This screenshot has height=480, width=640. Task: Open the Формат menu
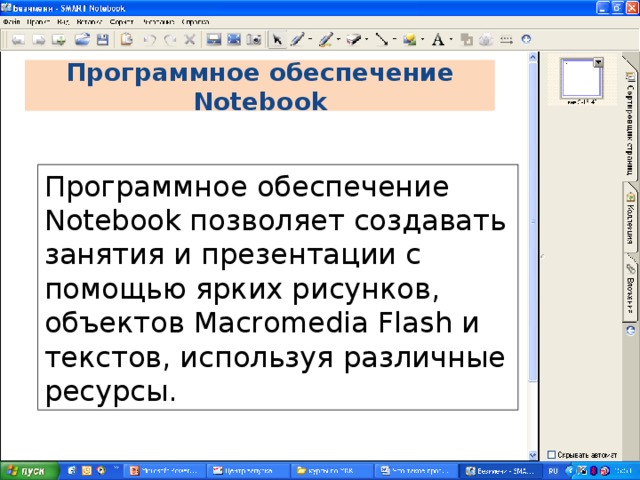[121, 22]
